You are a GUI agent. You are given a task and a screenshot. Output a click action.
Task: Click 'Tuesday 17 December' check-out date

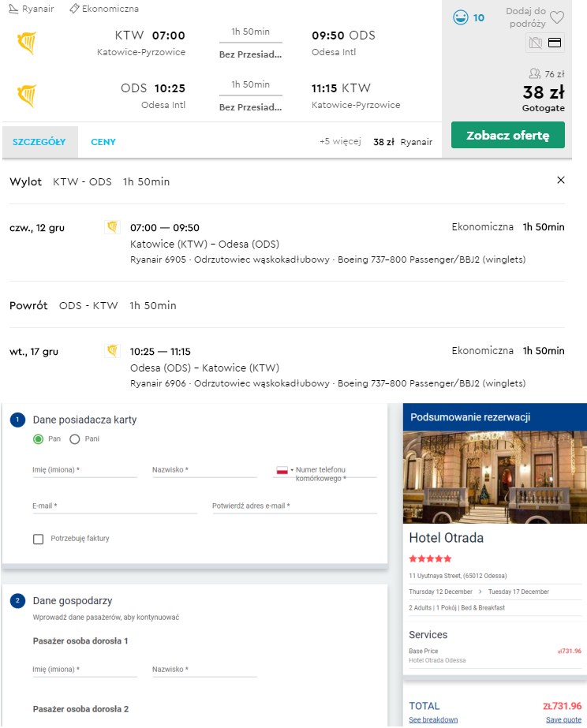518,592
